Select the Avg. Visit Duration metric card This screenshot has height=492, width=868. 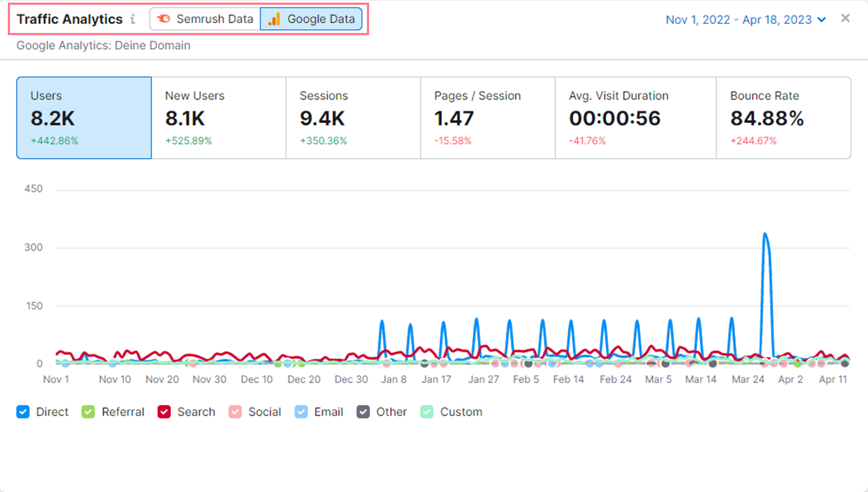tap(636, 118)
